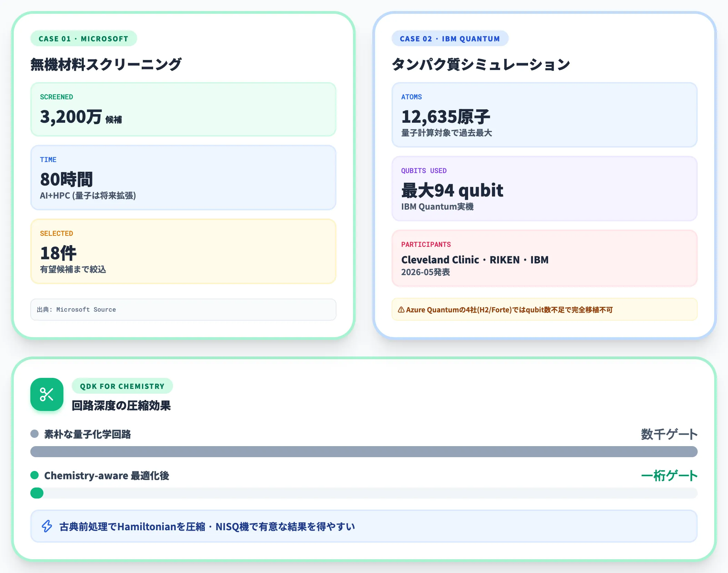The image size is (728, 573).
Task: Click the 量子計算対象で過去最大 text
Action: click(447, 133)
